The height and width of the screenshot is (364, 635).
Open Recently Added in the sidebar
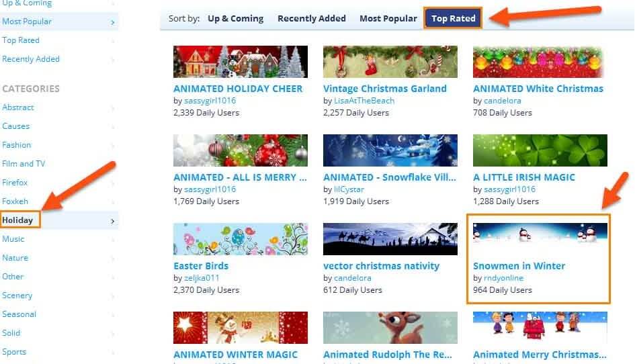click(x=31, y=59)
